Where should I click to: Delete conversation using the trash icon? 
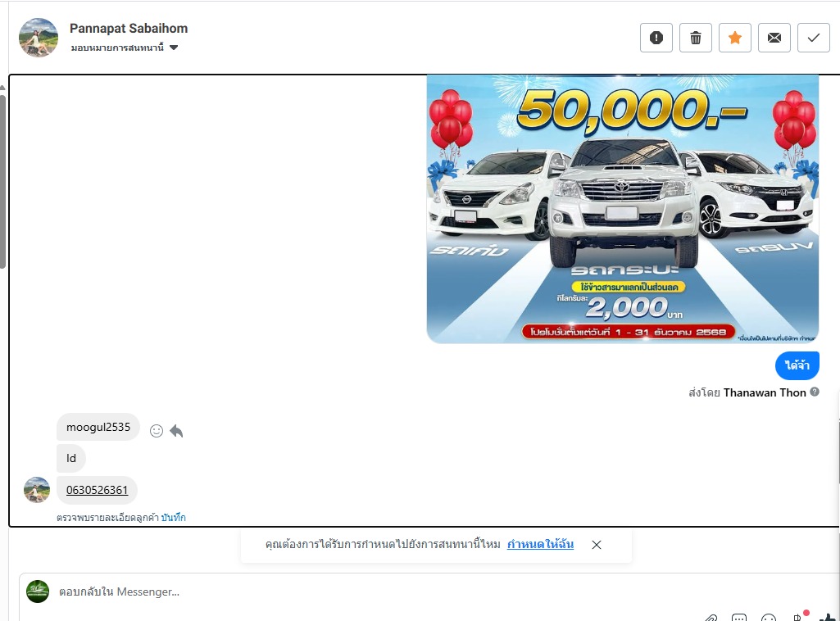[696, 38]
